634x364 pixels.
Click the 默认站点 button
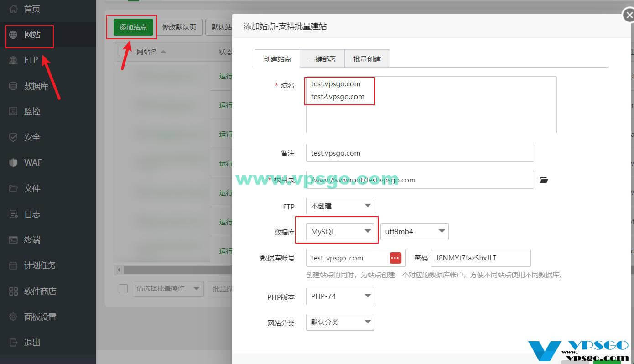click(220, 27)
